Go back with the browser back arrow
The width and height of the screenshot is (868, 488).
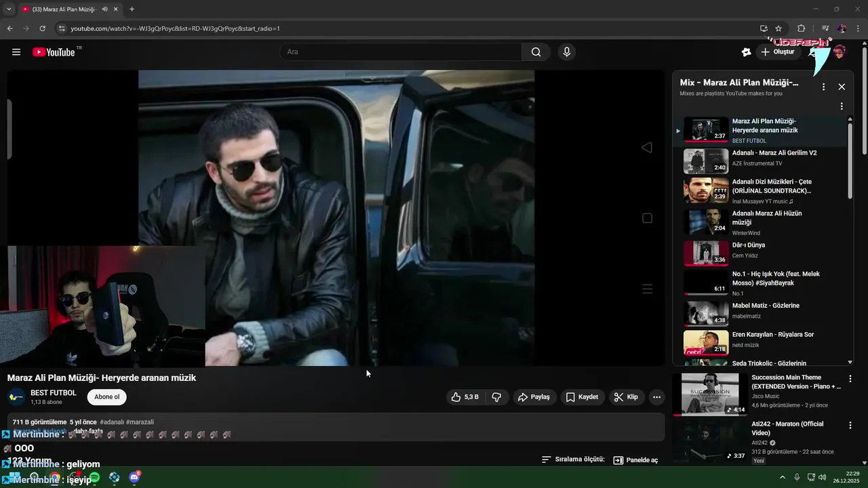[x=9, y=28]
